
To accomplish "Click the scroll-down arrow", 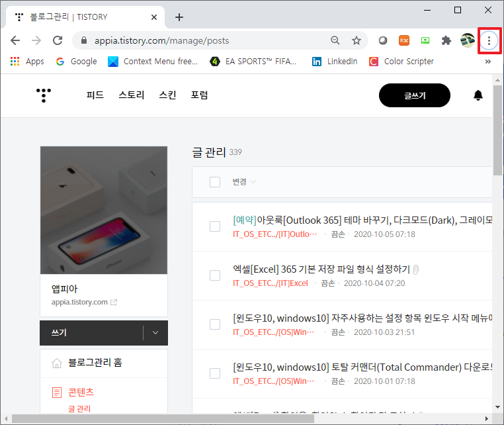I will tap(498, 407).
